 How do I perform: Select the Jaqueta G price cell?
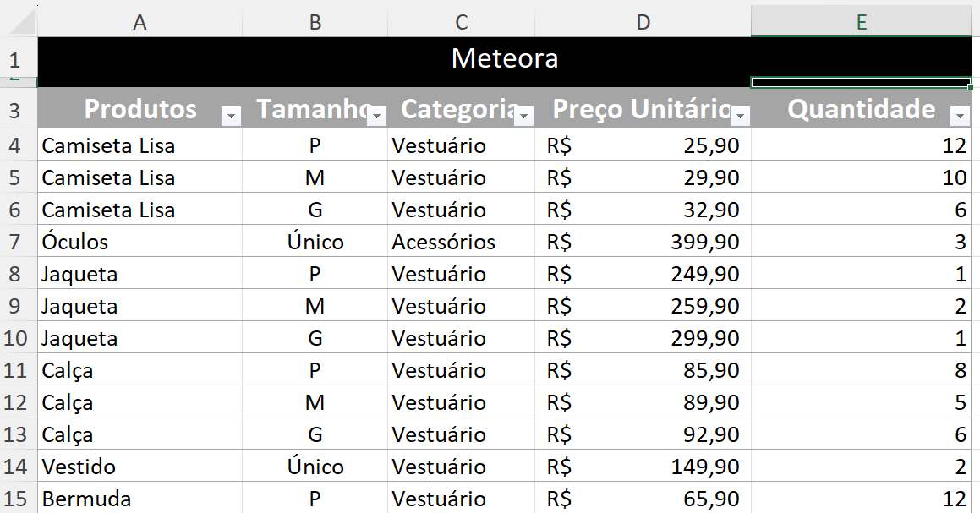(x=643, y=338)
